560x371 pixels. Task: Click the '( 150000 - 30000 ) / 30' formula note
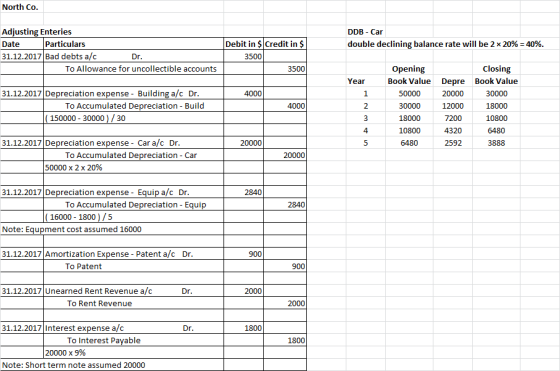coord(134,118)
